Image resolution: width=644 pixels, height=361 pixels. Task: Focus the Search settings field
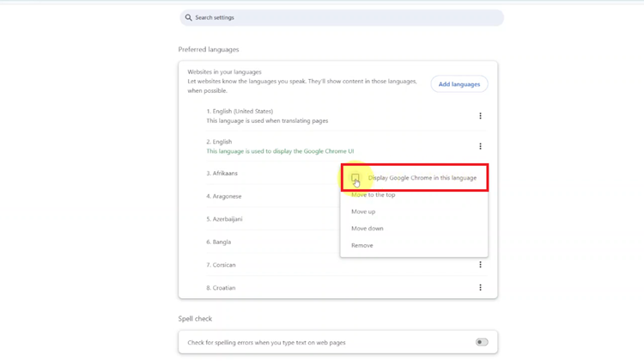[342, 18]
